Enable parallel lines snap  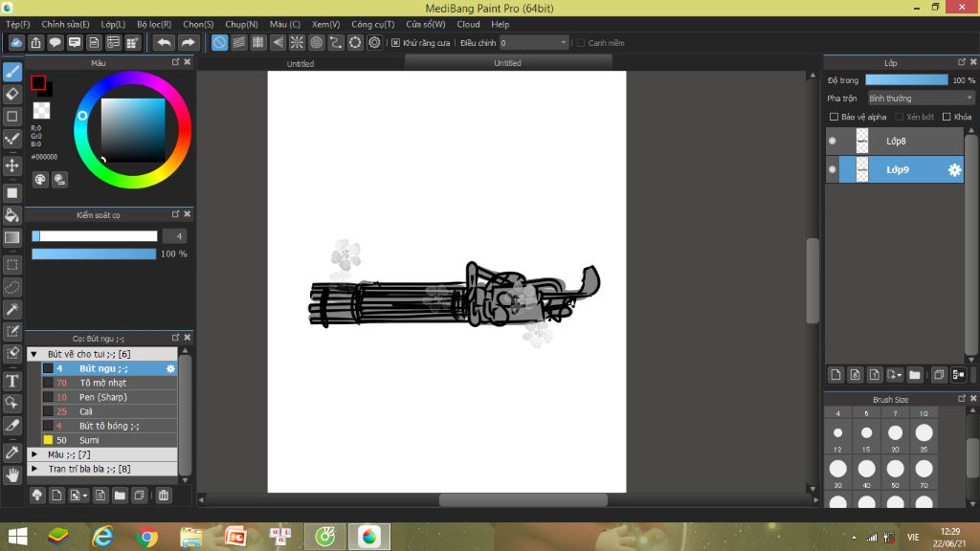click(238, 42)
